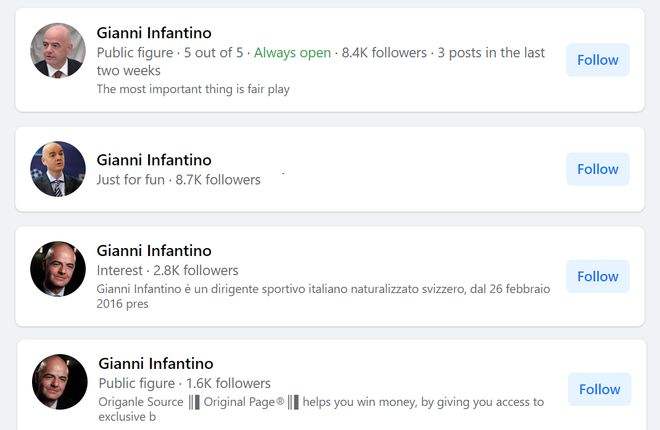Select the Italian description "dirigente sportivo italiano"
The image size is (660, 430).
click(x=323, y=296)
